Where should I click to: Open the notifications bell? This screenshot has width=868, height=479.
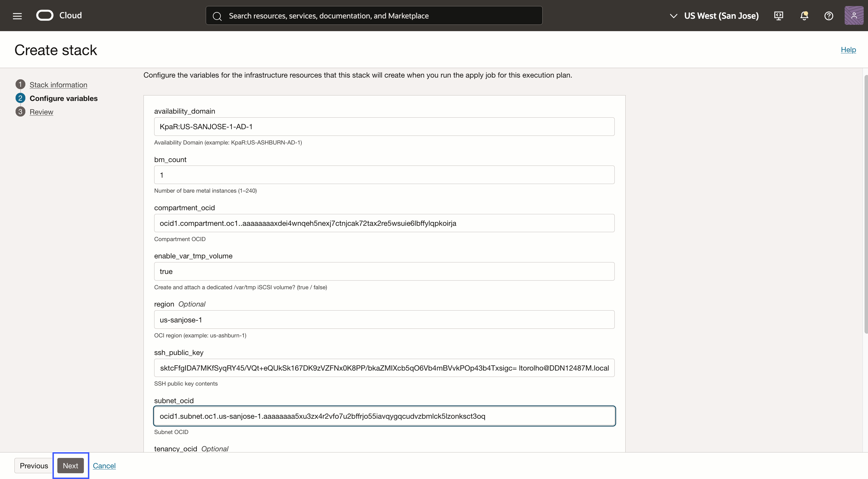804,16
